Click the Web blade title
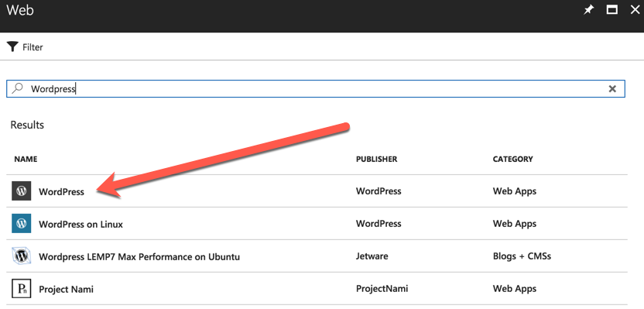 click(20, 10)
